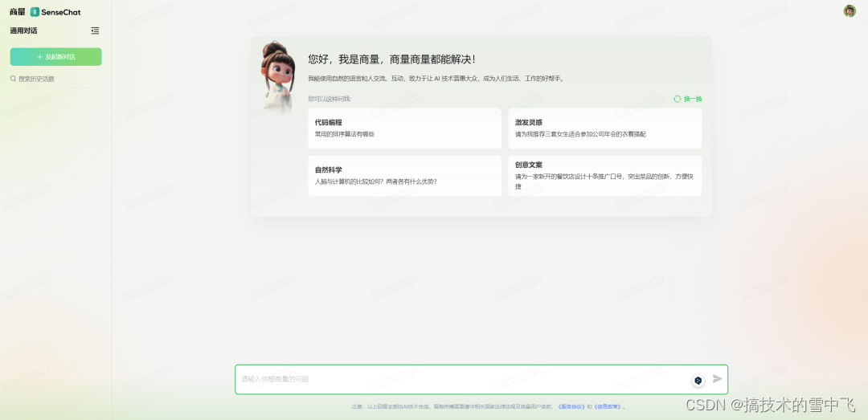
Task: Select the 自然科学 suggestion card
Action: pos(404,176)
